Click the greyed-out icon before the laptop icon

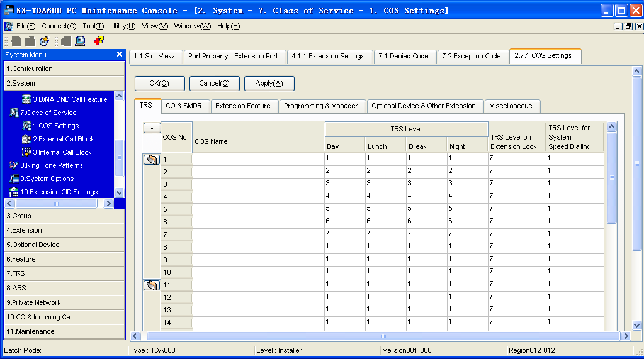point(66,41)
